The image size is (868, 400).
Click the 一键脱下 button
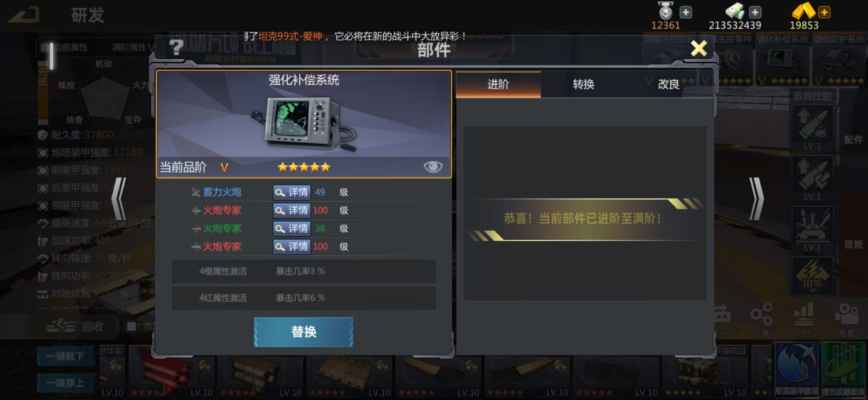[x=65, y=356]
